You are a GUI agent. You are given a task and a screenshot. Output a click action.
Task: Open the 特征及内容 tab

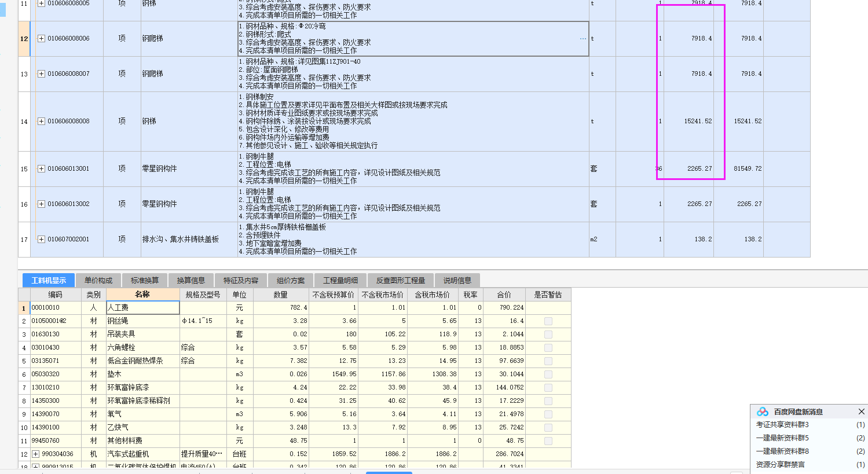[x=241, y=281]
